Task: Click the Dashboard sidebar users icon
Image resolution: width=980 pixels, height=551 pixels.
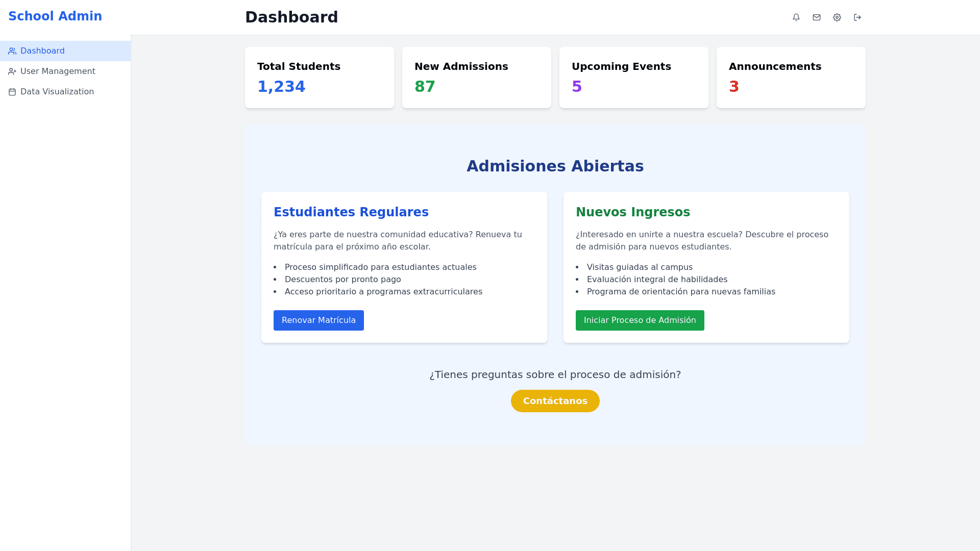Action: click(12, 51)
